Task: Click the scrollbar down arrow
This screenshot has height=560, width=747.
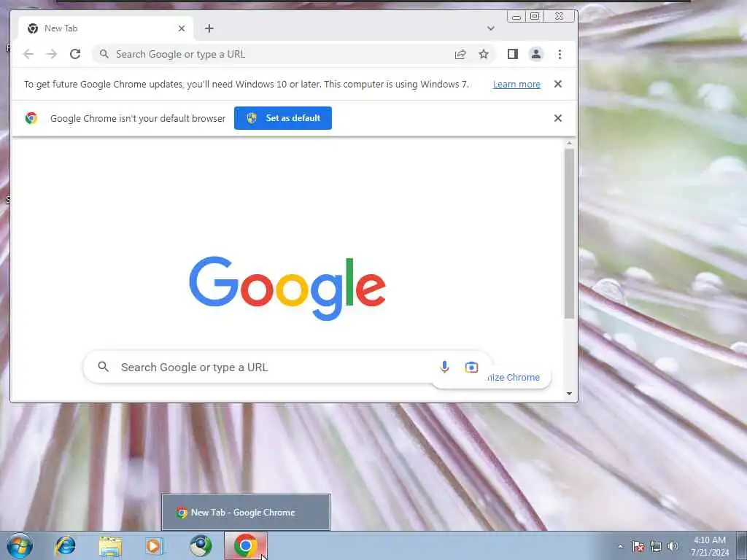Action: [x=569, y=394]
